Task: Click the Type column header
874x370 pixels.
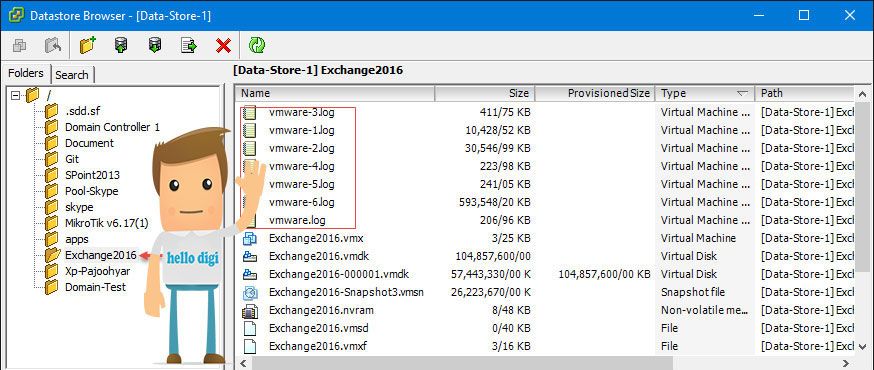Action: (x=705, y=94)
